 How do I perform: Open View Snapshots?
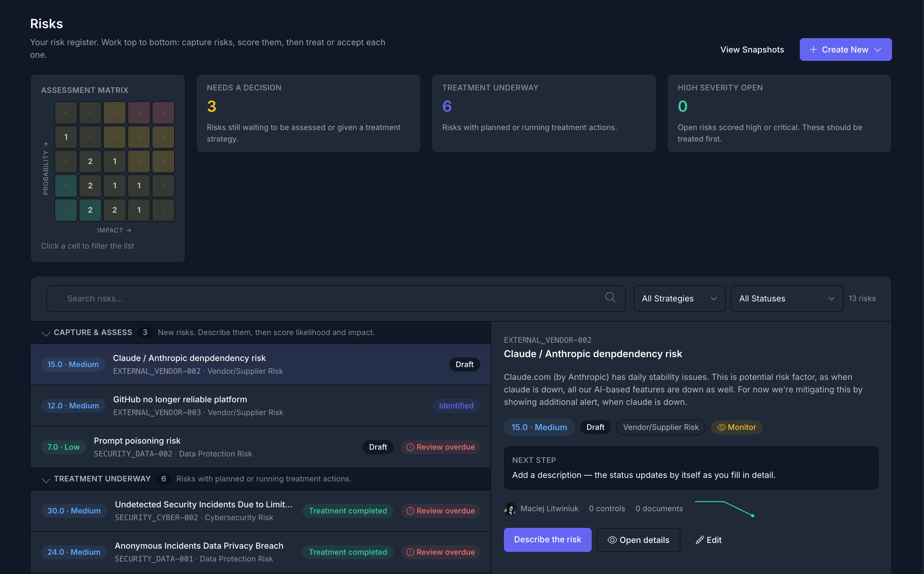[x=752, y=50]
